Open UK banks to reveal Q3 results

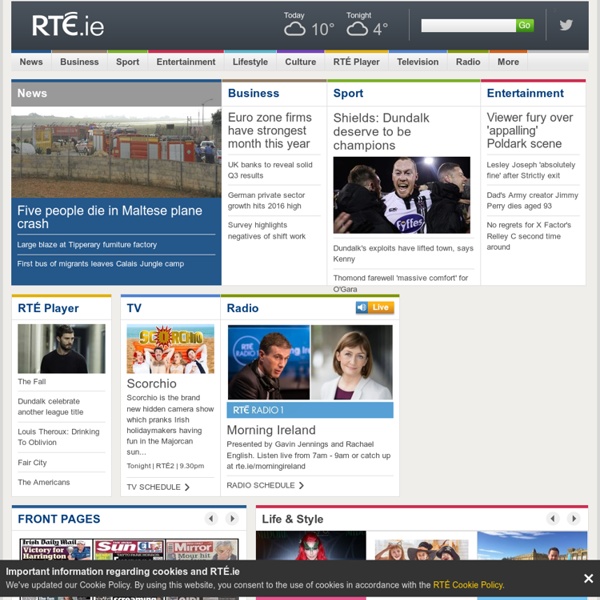pos(270,170)
